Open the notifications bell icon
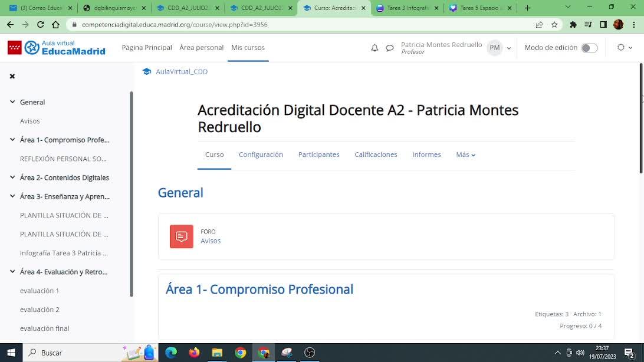Screen dimensions: 644x362 [x=374, y=48]
